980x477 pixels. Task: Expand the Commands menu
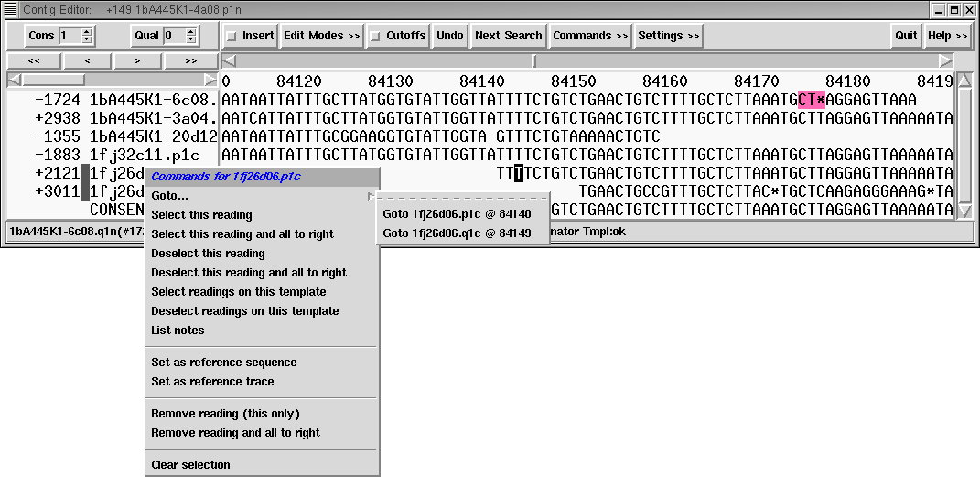(x=590, y=36)
